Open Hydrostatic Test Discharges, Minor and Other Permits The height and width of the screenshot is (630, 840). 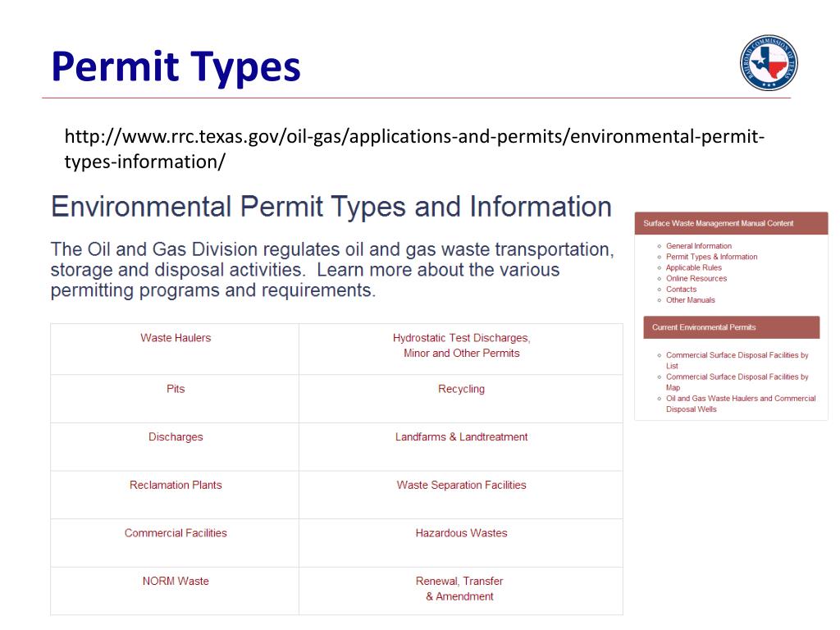point(461,345)
